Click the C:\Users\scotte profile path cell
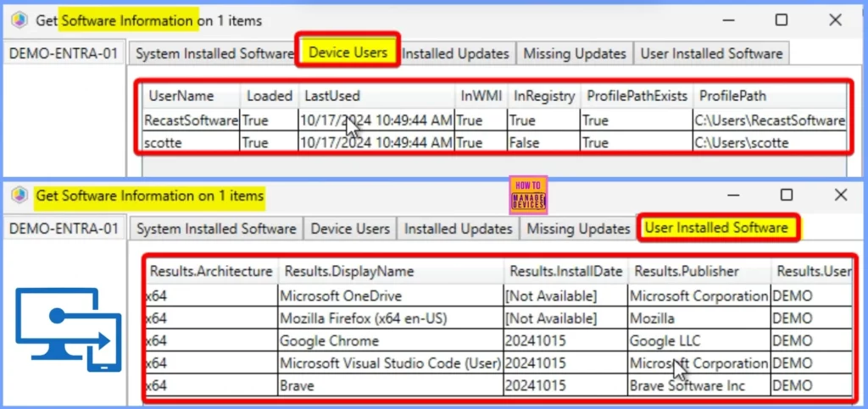 [x=770, y=142]
